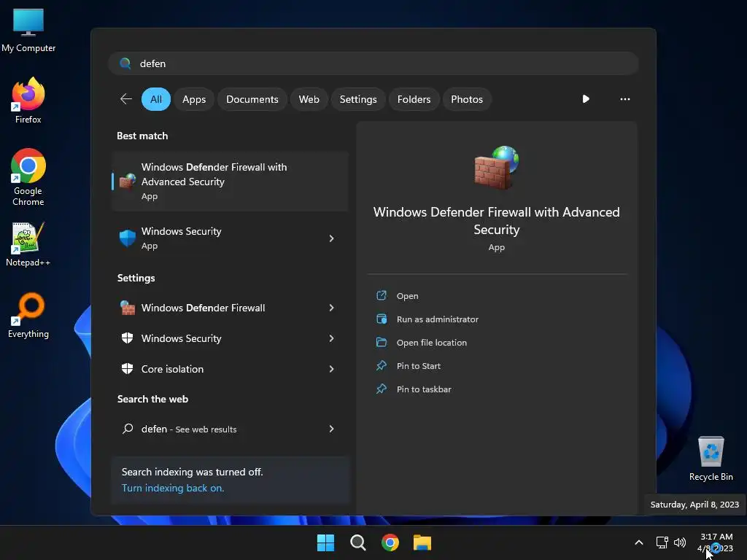The height and width of the screenshot is (560, 747).
Task: Click the volume speaker tray icon
Action: coord(680,542)
